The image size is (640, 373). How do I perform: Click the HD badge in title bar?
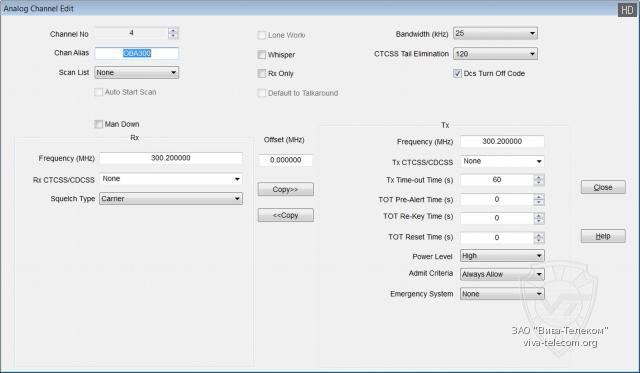627,10
